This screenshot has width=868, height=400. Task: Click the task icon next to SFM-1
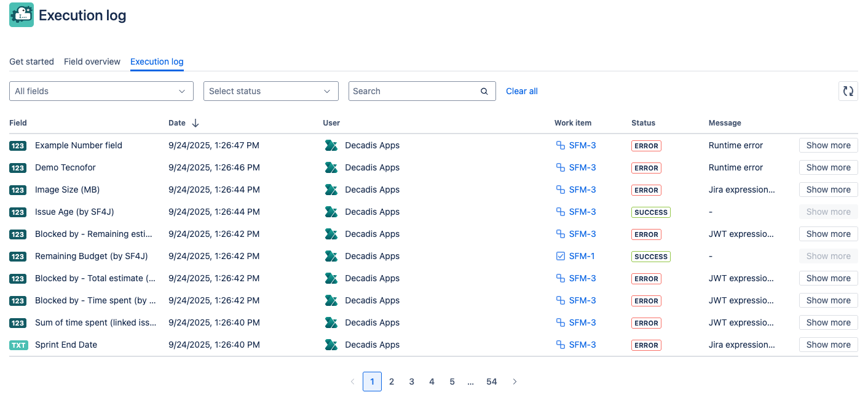(560, 256)
